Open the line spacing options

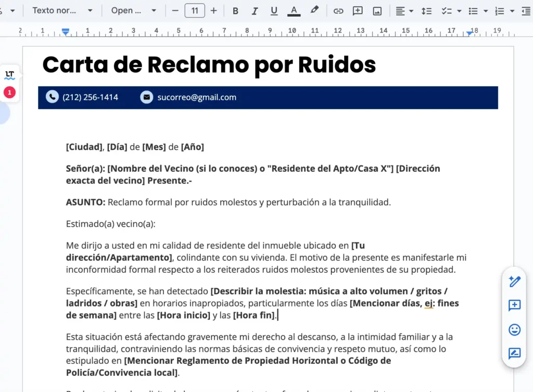click(x=426, y=10)
